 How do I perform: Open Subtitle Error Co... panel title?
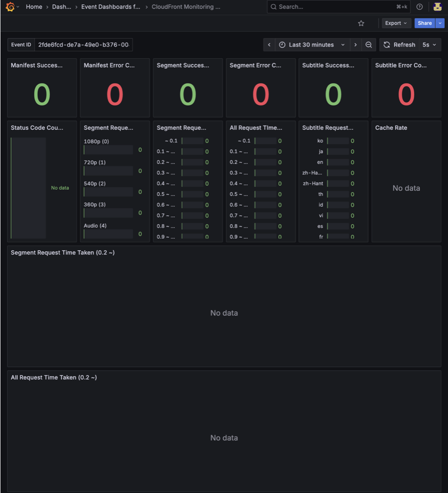401,66
